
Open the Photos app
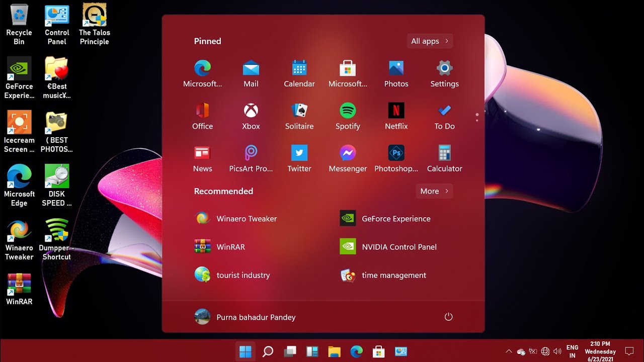click(396, 74)
